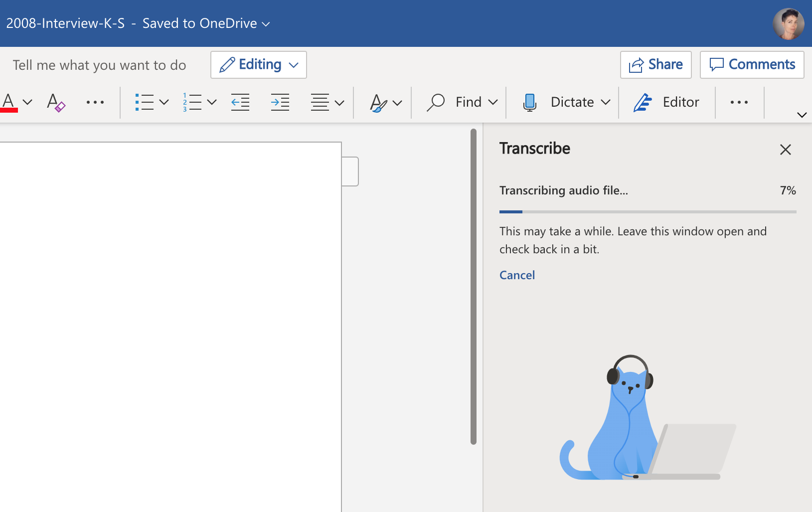Click the Share button
Viewport: 812px width, 512px height.
click(656, 65)
